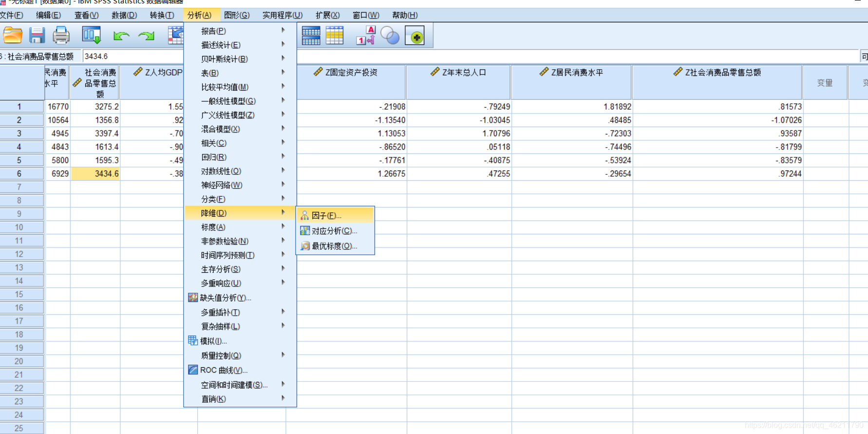
Task: Click the use variable sets circles icon
Action: tap(390, 36)
